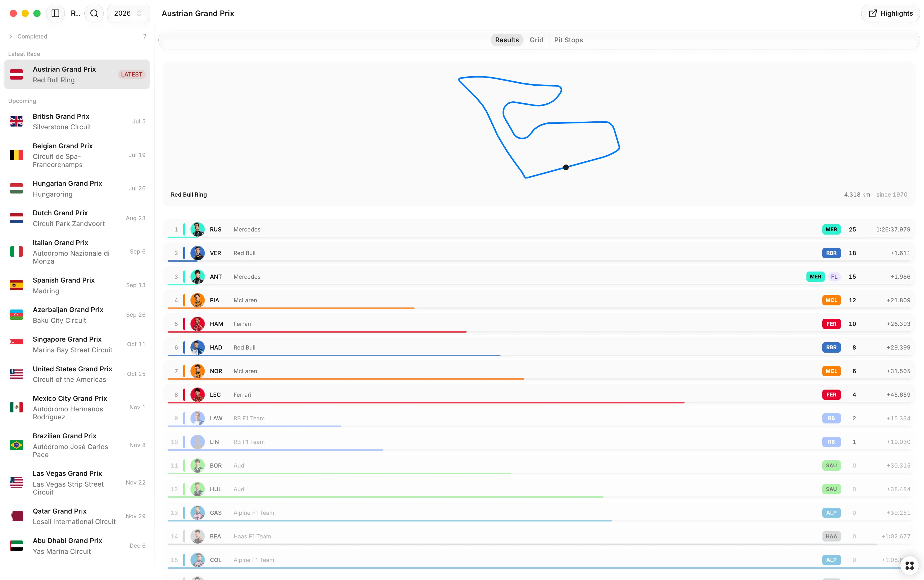
Task: Open Belgian Grand Prix race
Action: (x=77, y=155)
